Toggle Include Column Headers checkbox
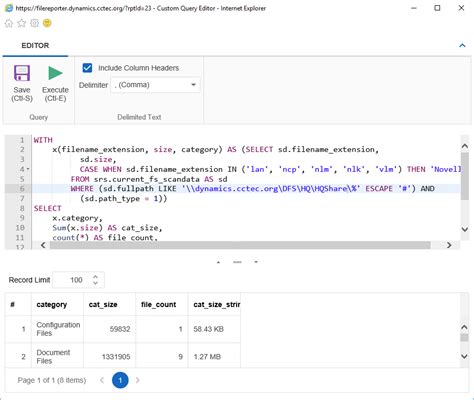The image size is (474, 400). coord(87,68)
